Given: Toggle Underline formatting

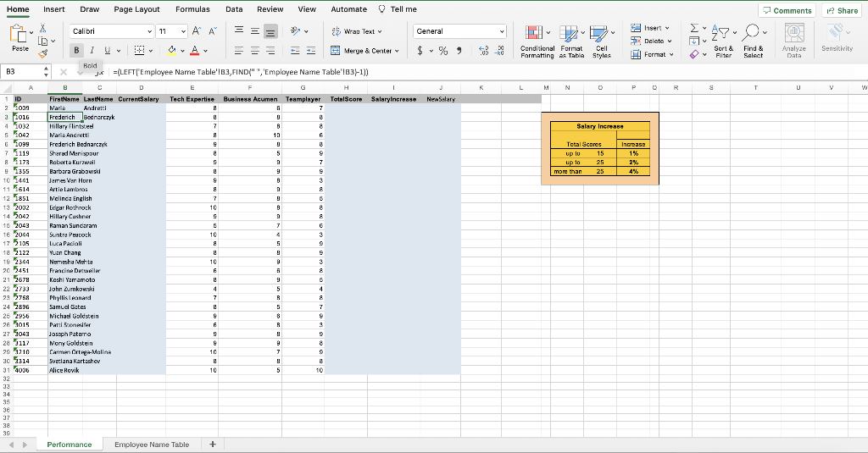Looking at the screenshot, I should pos(108,50).
